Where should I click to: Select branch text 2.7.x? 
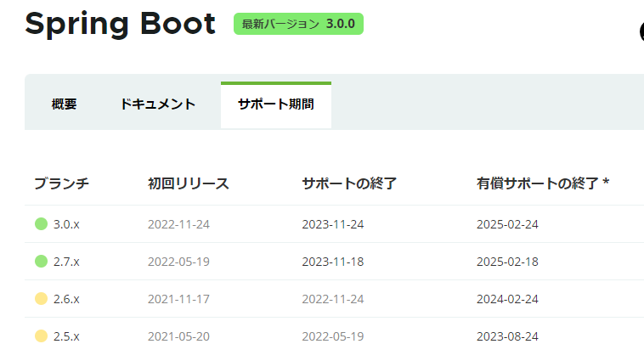pyautogui.click(x=66, y=262)
